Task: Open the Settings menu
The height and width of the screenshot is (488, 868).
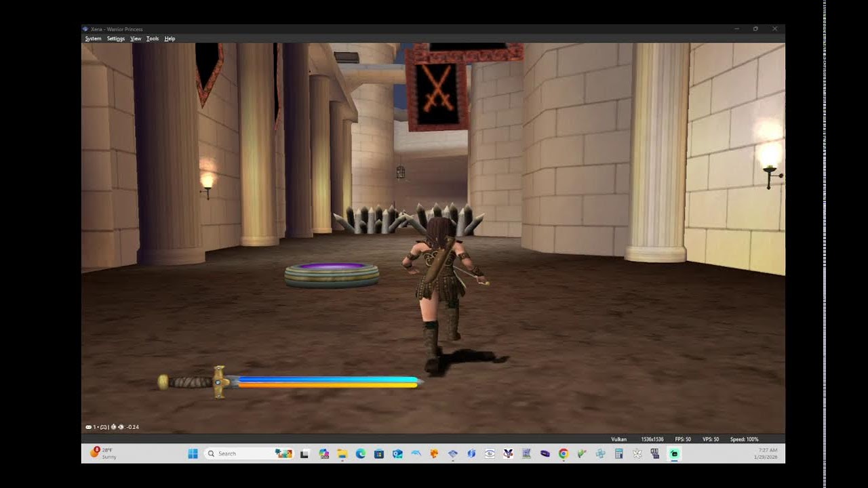Action: [116, 39]
